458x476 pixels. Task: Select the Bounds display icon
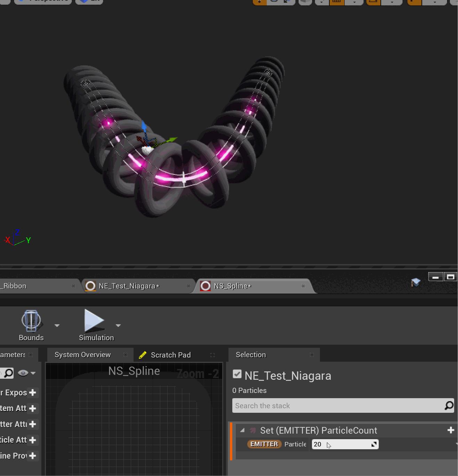31,321
